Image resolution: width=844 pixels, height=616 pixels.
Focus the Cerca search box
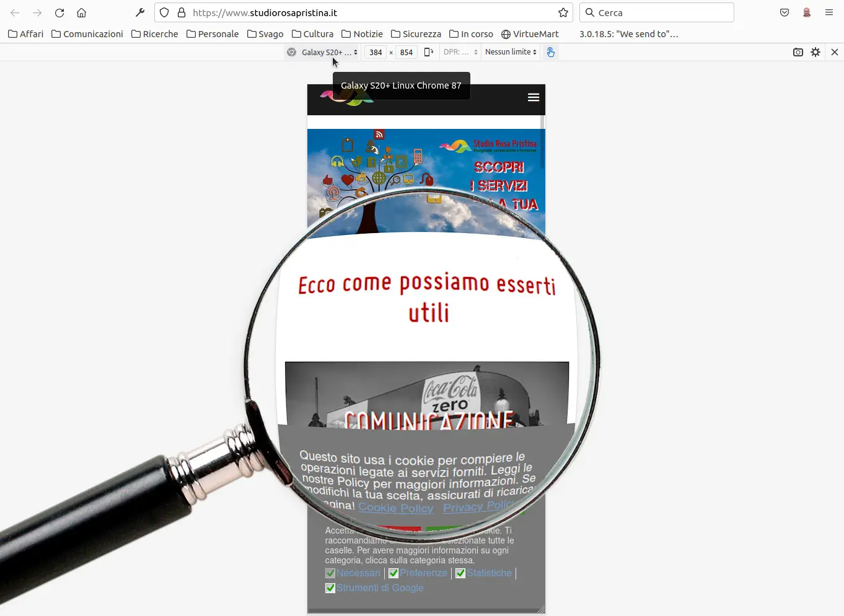[657, 12]
